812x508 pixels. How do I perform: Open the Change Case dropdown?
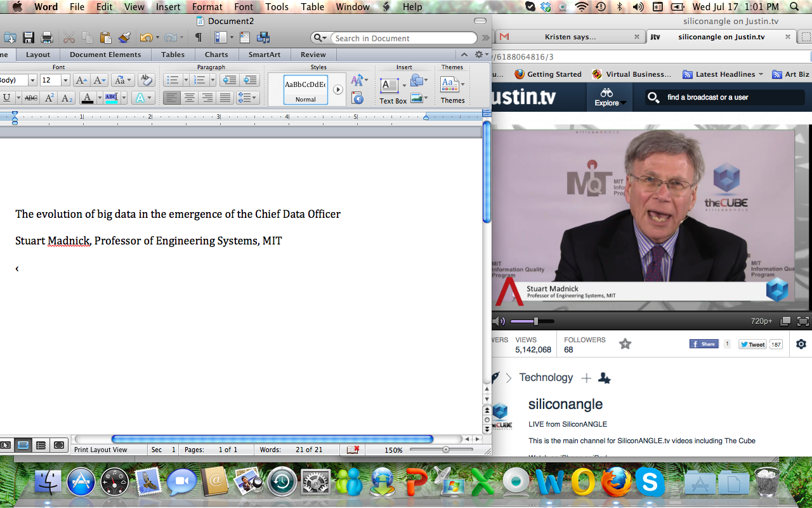(x=122, y=80)
